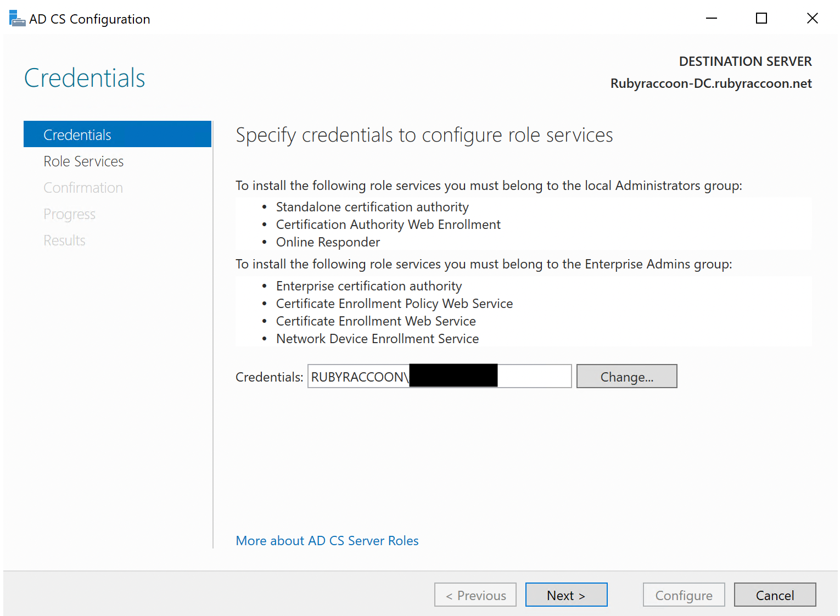Click the Configure button
The width and height of the screenshot is (840, 616).
pos(684,595)
